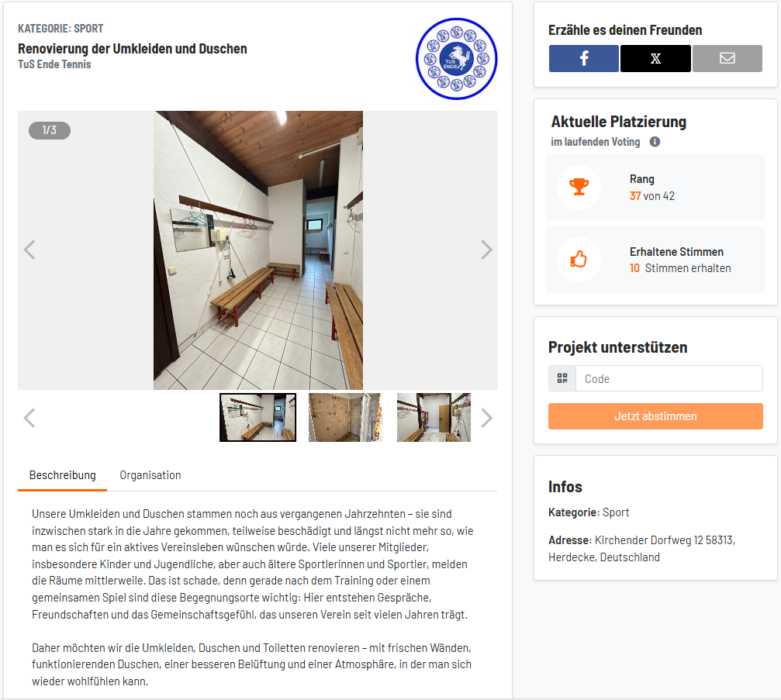Click the TuS Ende club logo
Viewport: 781px width, 700px height.
457,59
